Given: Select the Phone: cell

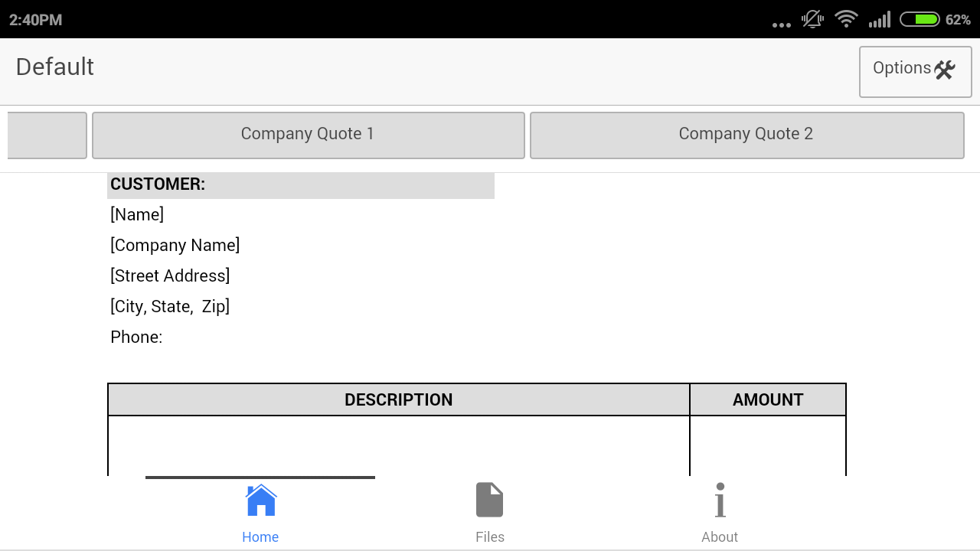Looking at the screenshot, I should 136,337.
